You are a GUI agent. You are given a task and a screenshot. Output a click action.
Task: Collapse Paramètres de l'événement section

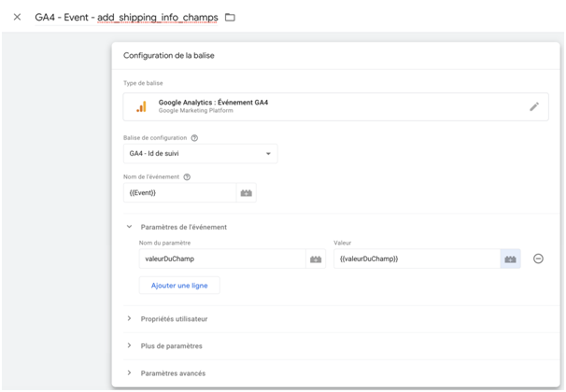pos(129,227)
